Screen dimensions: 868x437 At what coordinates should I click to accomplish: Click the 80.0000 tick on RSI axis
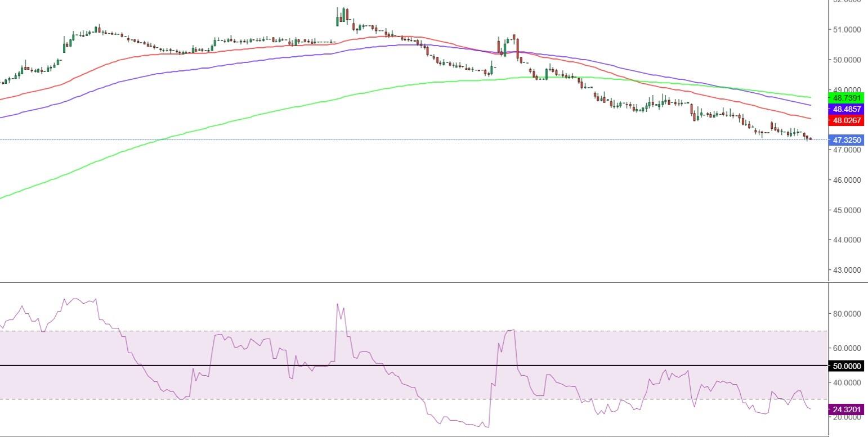click(847, 313)
